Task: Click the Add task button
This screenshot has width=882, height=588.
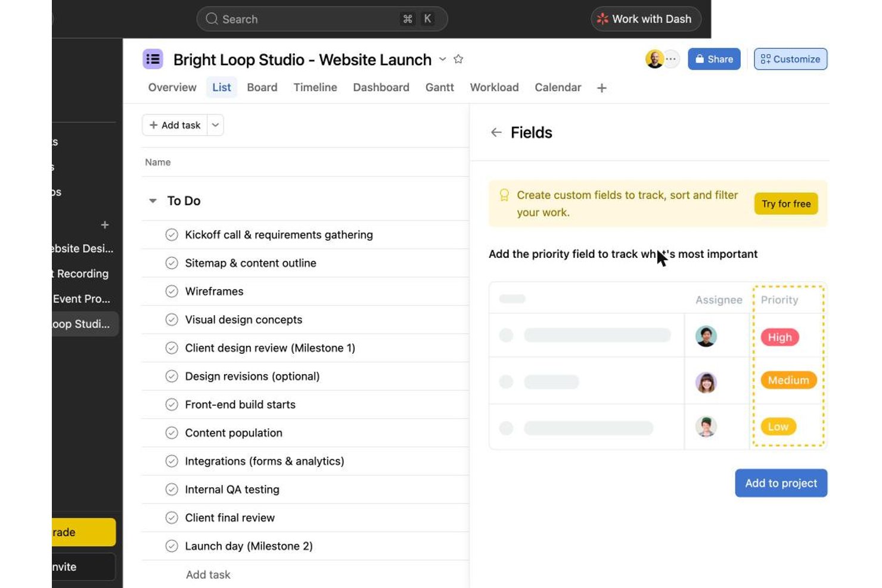Action: [175, 125]
